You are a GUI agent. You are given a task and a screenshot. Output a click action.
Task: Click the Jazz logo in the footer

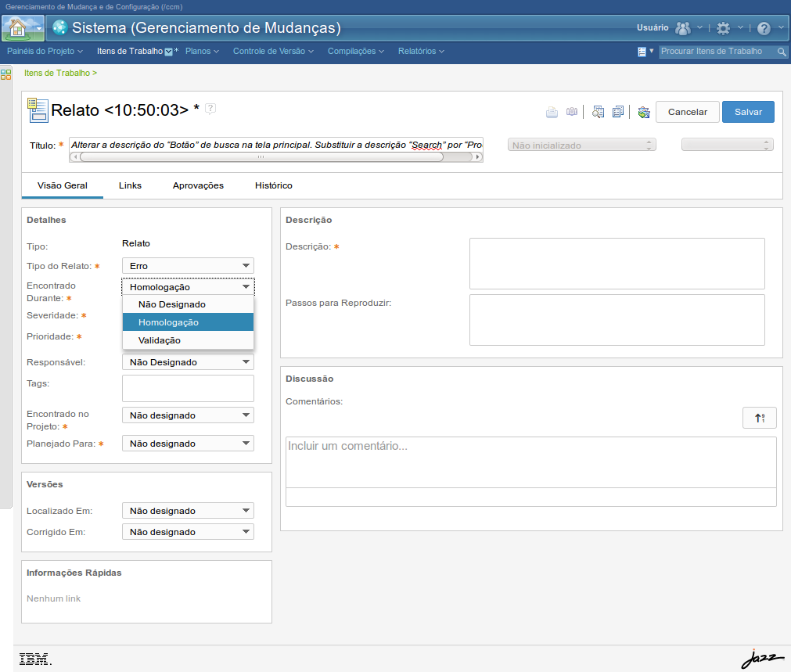[762, 659]
